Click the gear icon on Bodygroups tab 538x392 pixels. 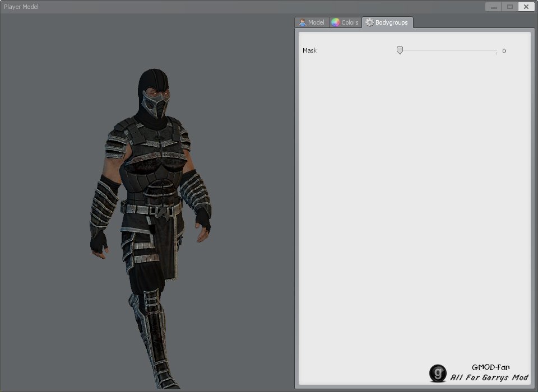point(369,22)
